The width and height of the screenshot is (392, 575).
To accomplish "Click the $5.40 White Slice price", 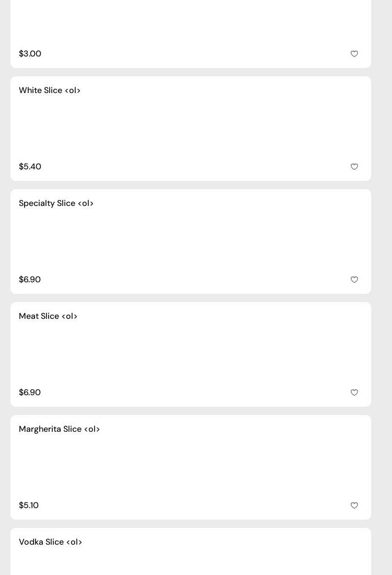I will [x=30, y=167].
